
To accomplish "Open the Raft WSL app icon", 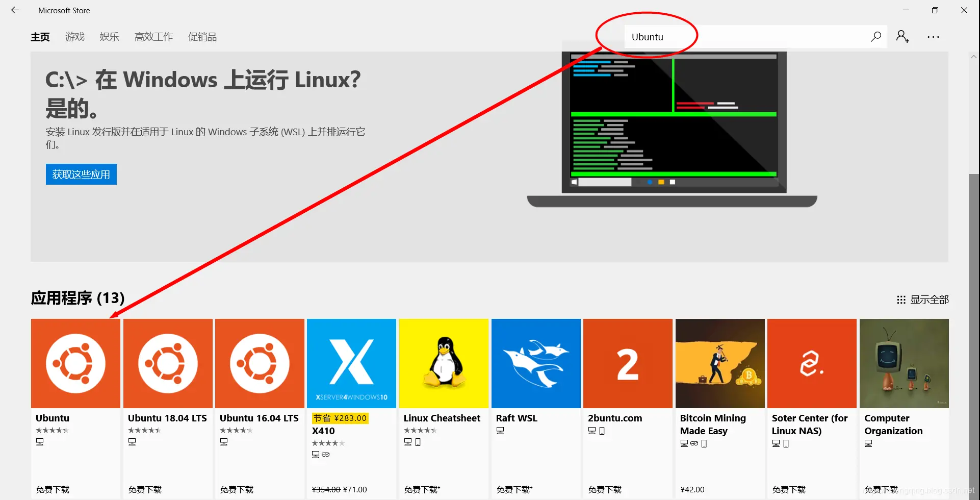I will 536,363.
